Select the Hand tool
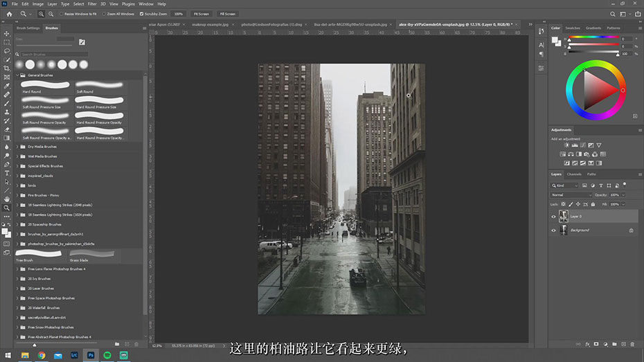 click(6, 199)
